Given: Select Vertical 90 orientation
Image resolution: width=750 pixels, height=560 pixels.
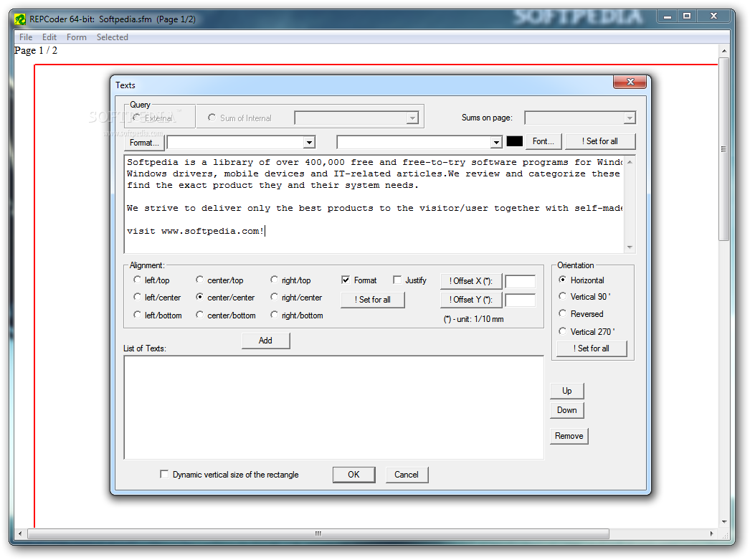Looking at the screenshot, I should click(x=562, y=297).
